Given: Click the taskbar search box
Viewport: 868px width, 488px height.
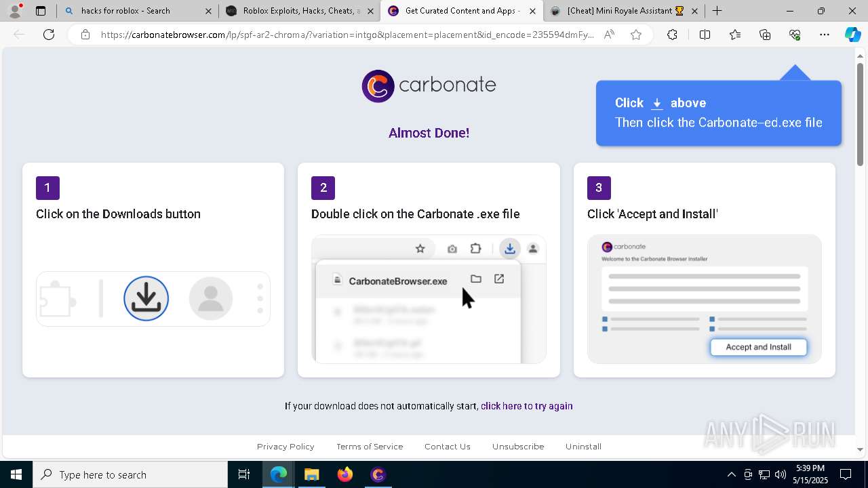Looking at the screenshot, I should click(x=130, y=474).
